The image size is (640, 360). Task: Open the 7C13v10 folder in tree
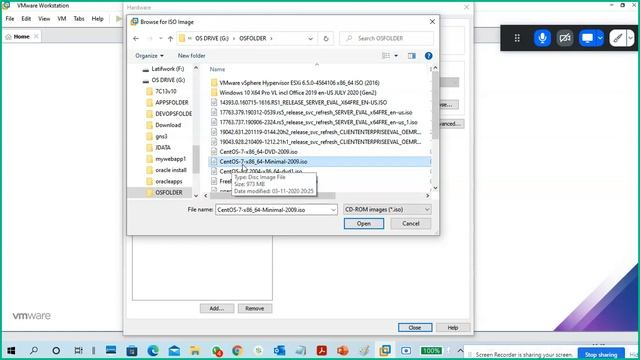point(165,91)
